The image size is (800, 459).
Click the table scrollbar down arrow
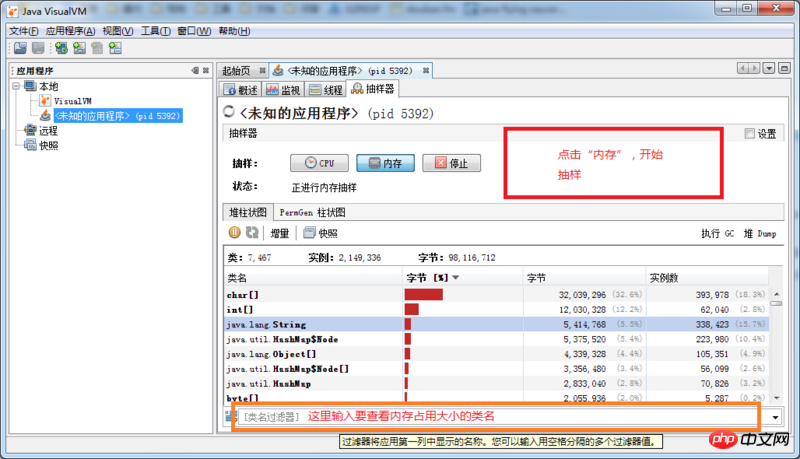[x=777, y=397]
